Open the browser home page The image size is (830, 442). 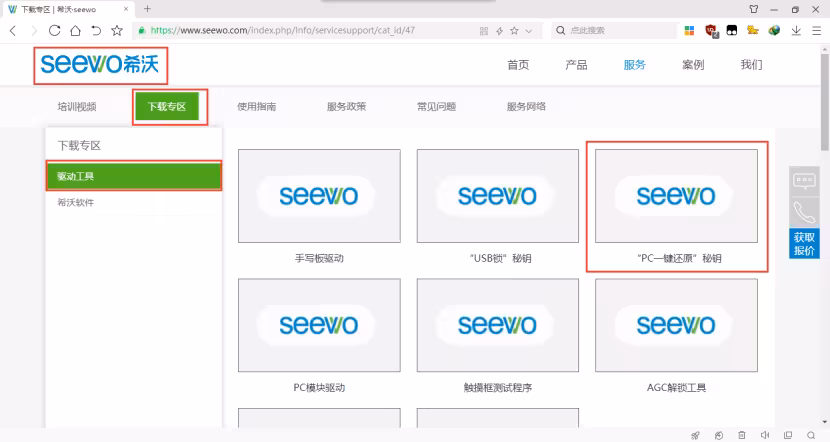75,31
